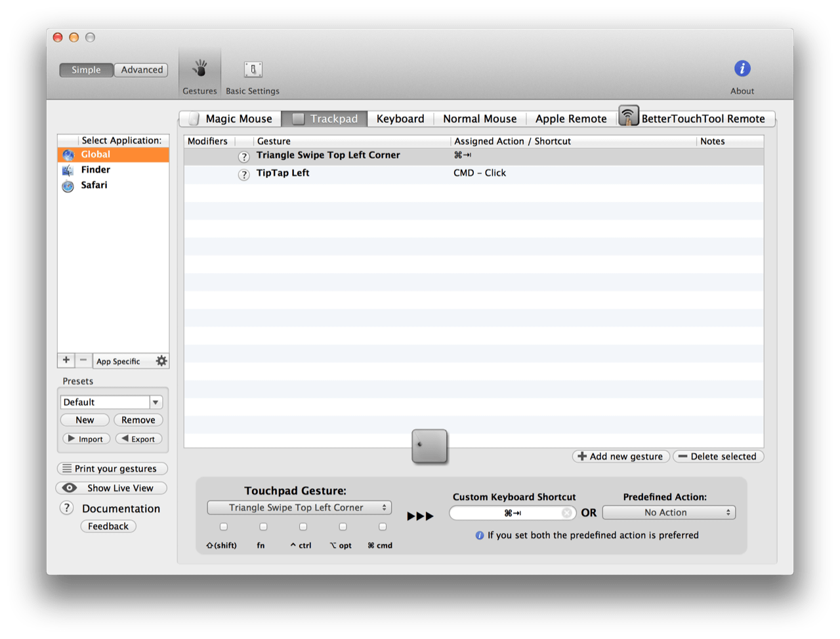Toggle the opt modifier checkbox

343,527
